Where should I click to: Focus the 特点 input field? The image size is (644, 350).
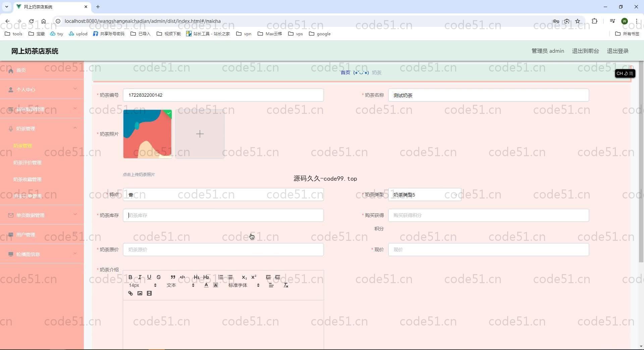[x=223, y=195]
